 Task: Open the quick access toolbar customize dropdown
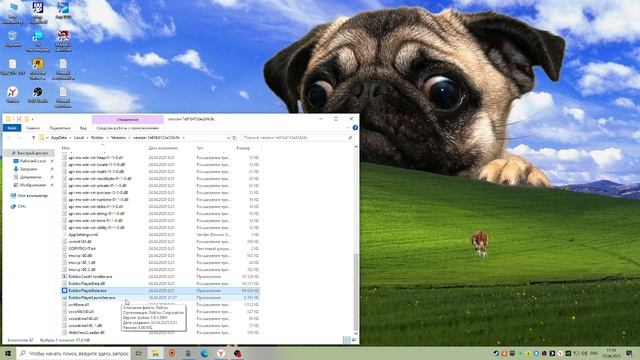[33, 119]
